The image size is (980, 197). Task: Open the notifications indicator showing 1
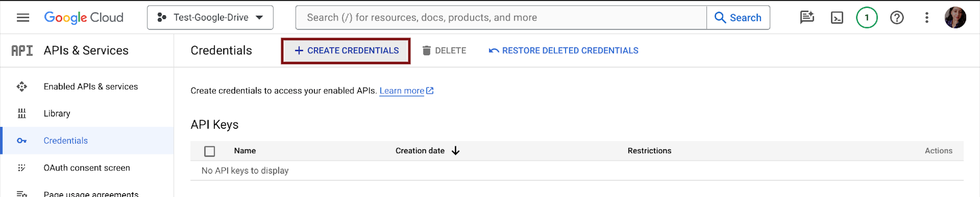[x=867, y=17]
